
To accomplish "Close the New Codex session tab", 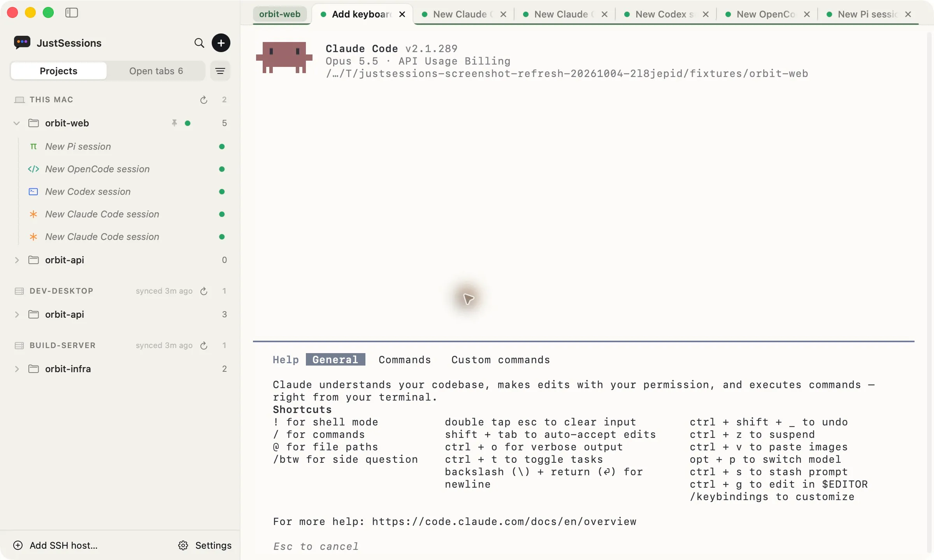I will 706,14.
